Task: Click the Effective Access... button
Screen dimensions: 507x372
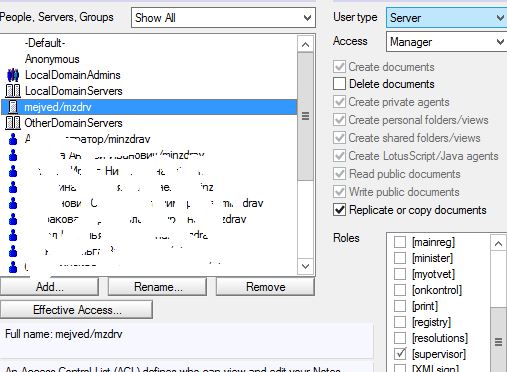Action: (77, 310)
